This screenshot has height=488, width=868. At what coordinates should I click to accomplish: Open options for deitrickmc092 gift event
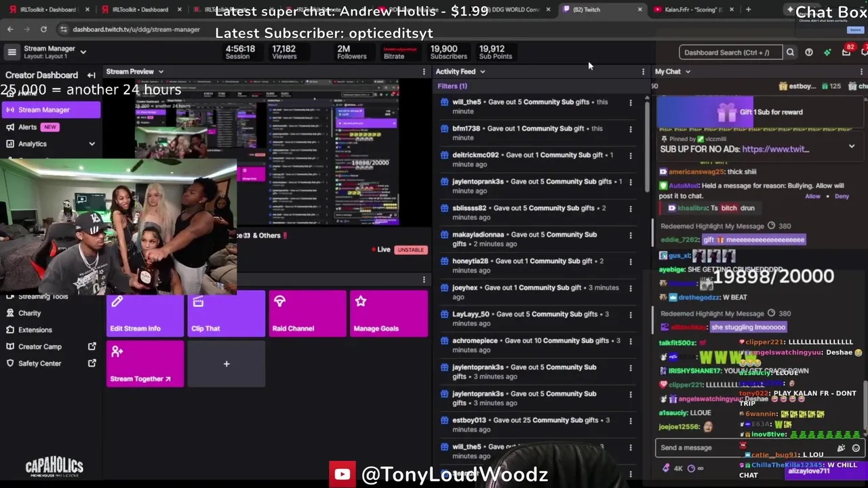click(631, 156)
